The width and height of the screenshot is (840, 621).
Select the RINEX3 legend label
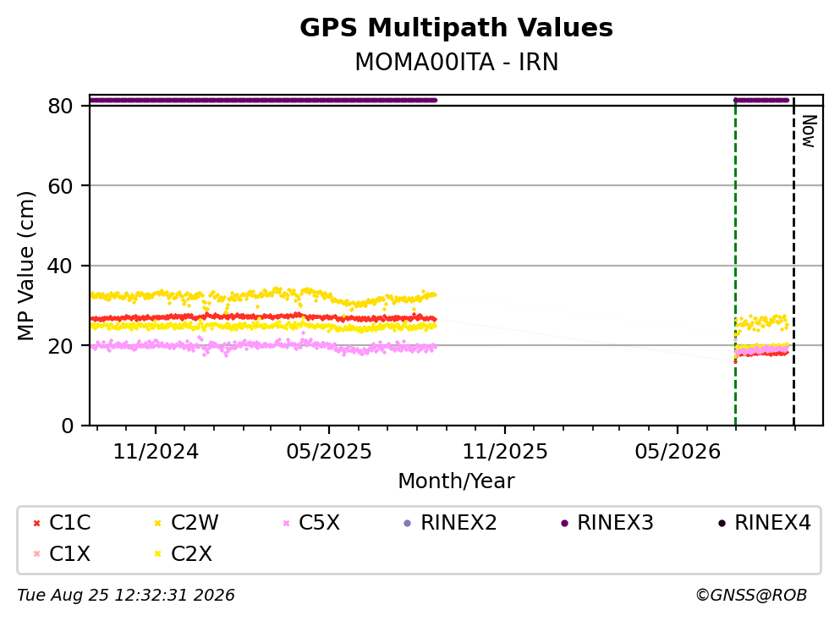point(615,523)
